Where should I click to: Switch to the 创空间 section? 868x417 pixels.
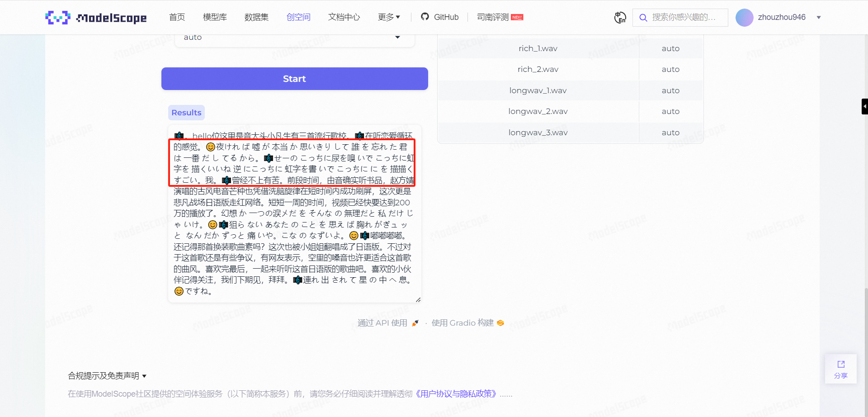pyautogui.click(x=298, y=17)
